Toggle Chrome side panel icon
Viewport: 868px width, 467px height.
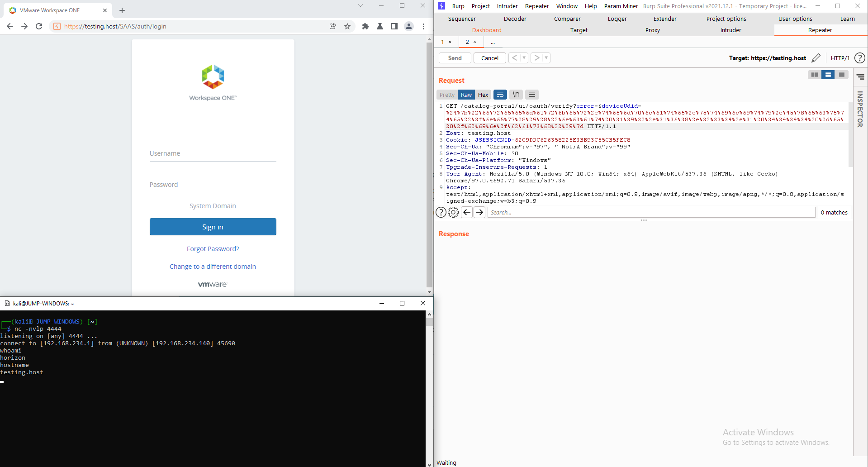point(394,26)
